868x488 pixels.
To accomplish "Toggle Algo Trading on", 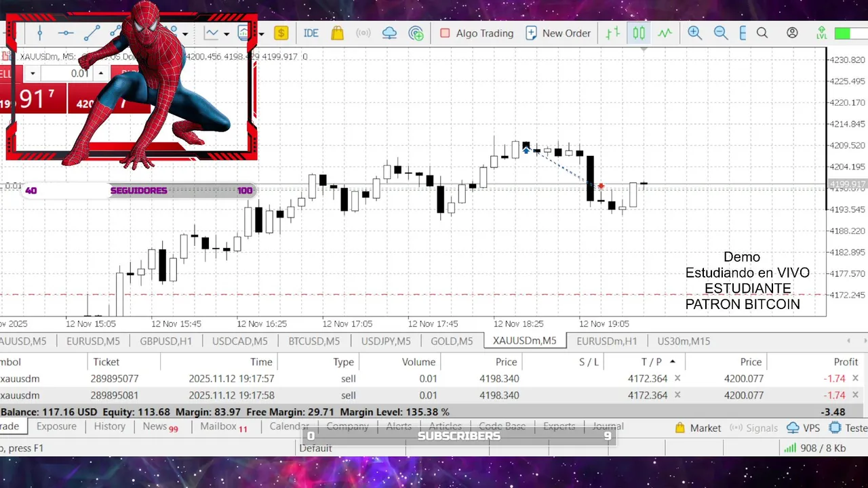I will (477, 33).
